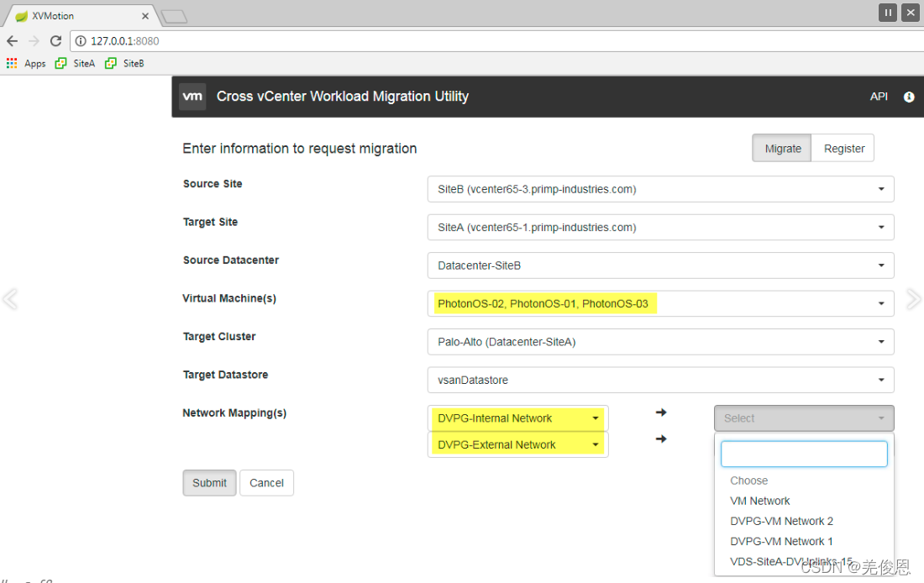
Task: Open the Target Cluster dropdown
Action: 660,342
